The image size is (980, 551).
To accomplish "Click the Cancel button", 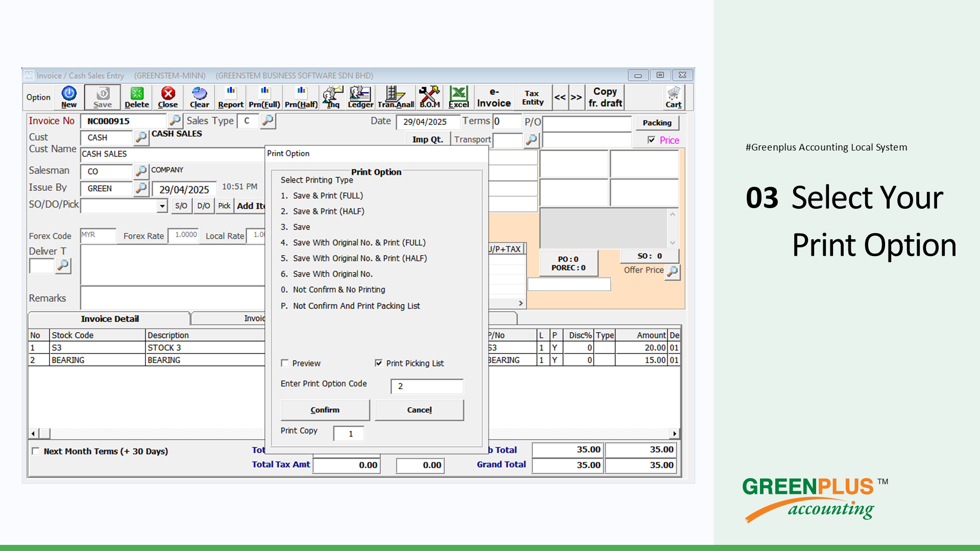I will tap(419, 410).
